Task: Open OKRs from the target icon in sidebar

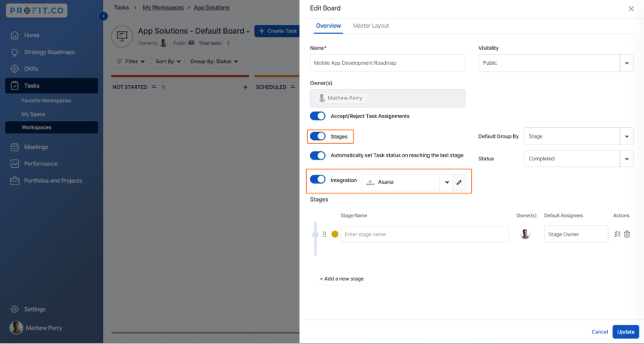Action: tap(15, 69)
